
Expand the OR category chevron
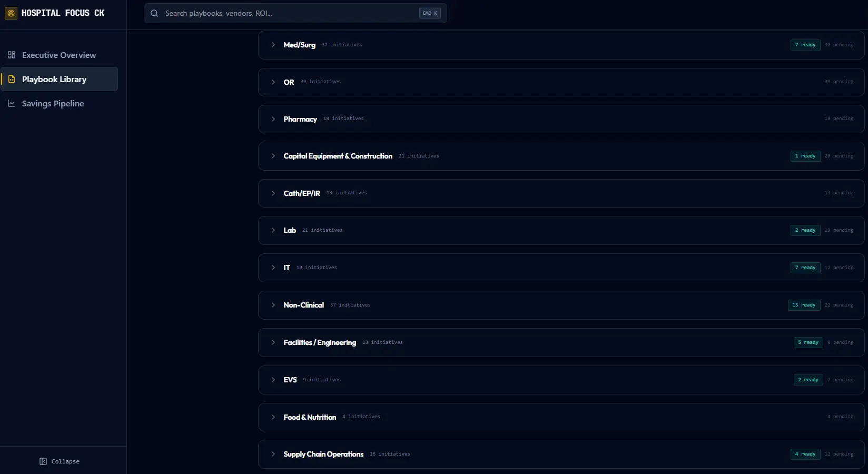(273, 82)
